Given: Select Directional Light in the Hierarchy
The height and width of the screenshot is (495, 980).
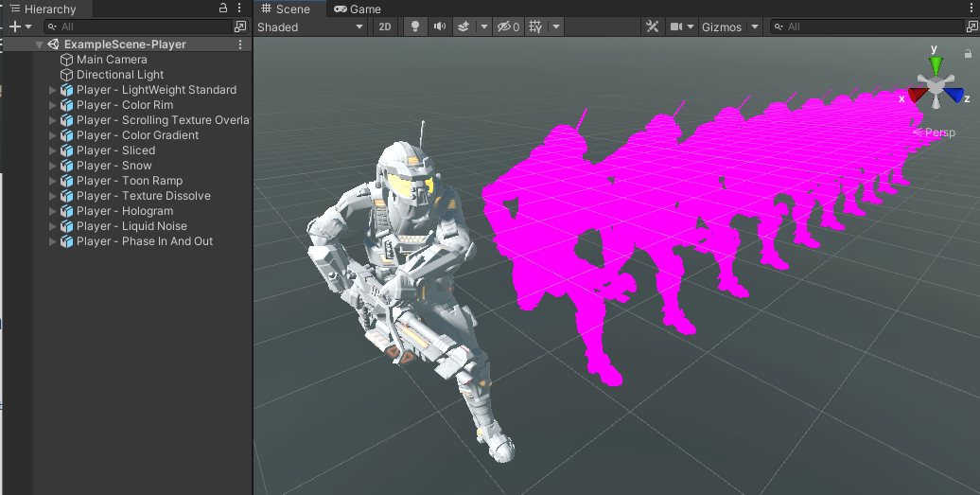Looking at the screenshot, I should (x=120, y=75).
